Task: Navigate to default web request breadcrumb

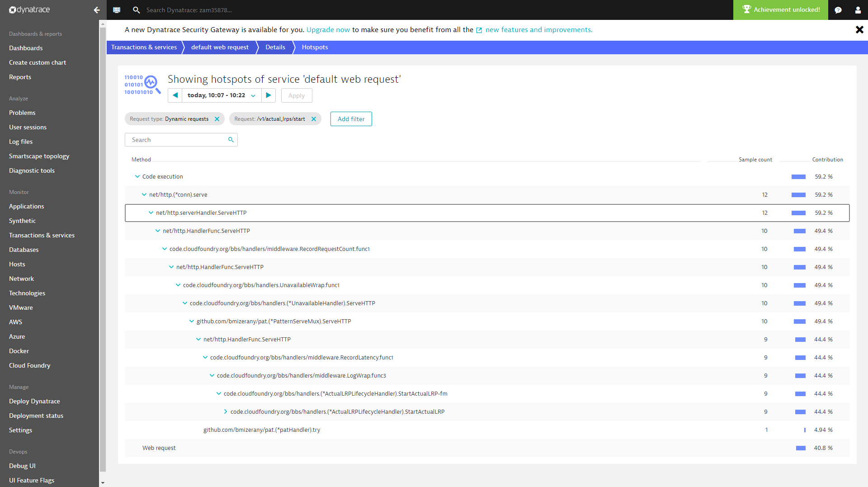Action: click(x=220, y=47)
